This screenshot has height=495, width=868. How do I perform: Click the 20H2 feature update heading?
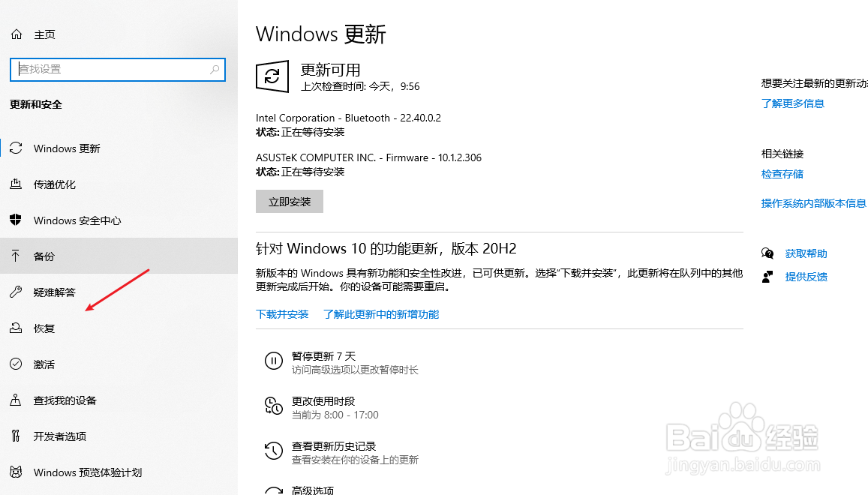[x=386, y=248]
